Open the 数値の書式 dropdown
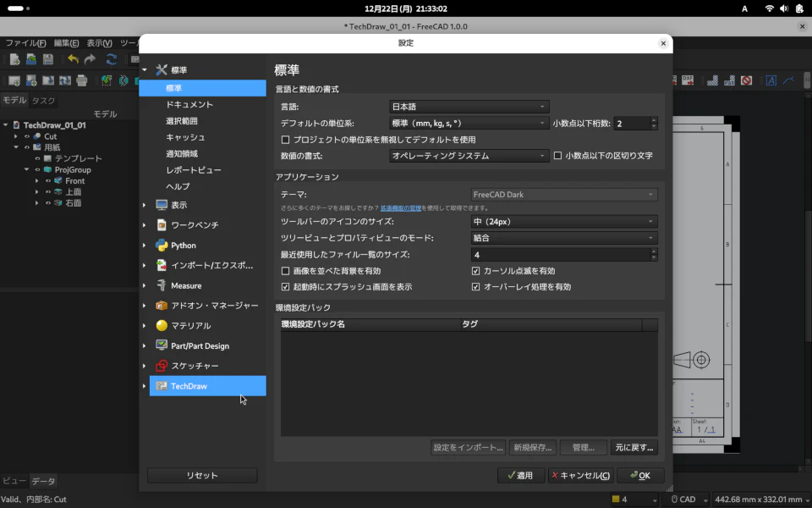The width and height of the screenshot is (812, 508). [469, 156]
